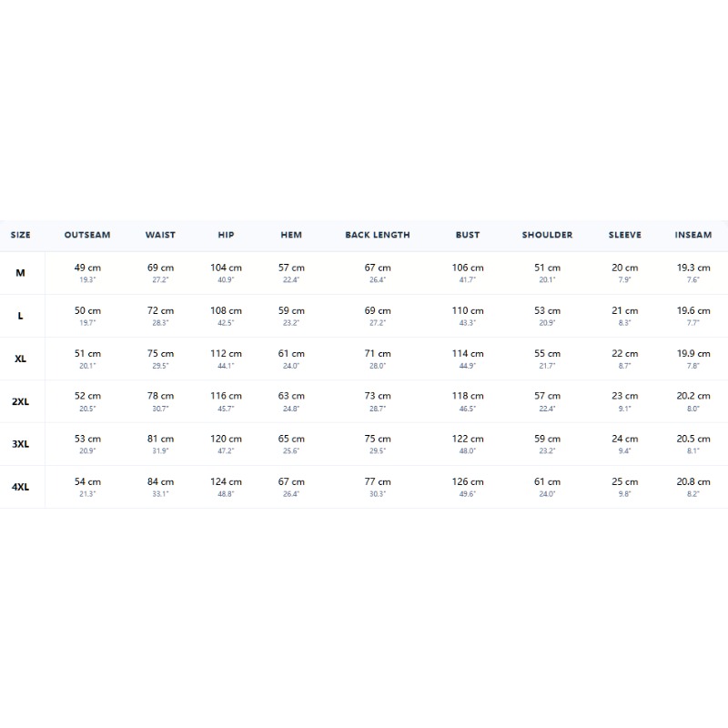Select the 57 cm shoulder value for 2XL
Viewport: 728px width, 728px height.
coord(547,396)
